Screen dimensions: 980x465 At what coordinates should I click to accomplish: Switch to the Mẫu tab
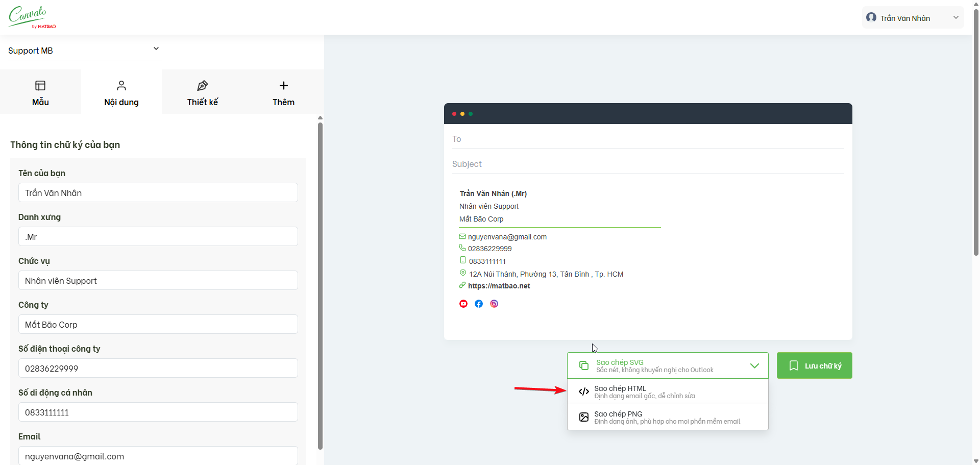click(40, 92)
